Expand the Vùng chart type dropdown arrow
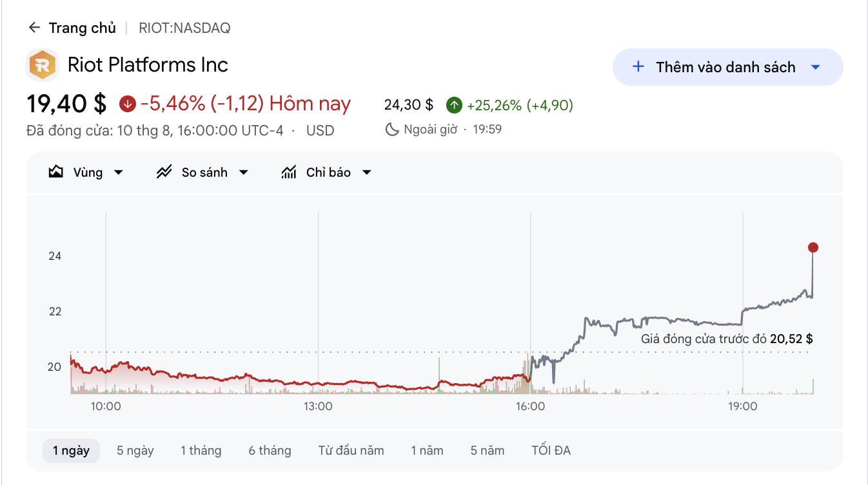Viewport: 868px width, 485px height. coord(118,172)
